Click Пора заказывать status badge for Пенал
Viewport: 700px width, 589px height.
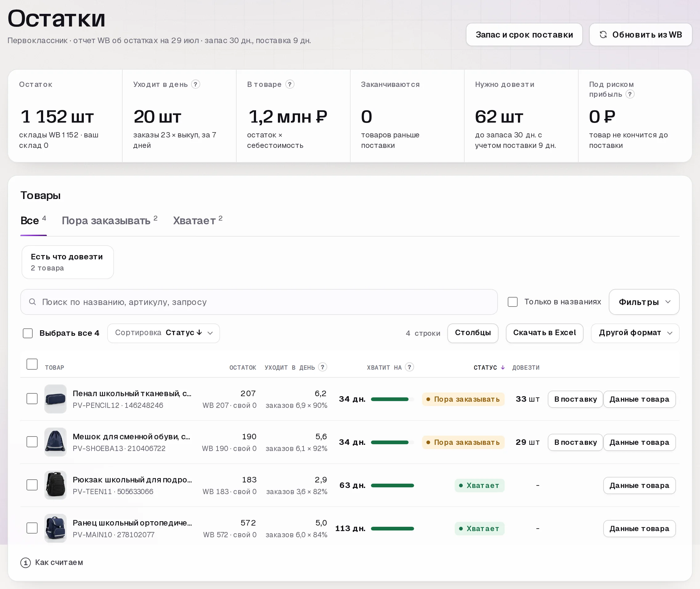tap(463, 399)
